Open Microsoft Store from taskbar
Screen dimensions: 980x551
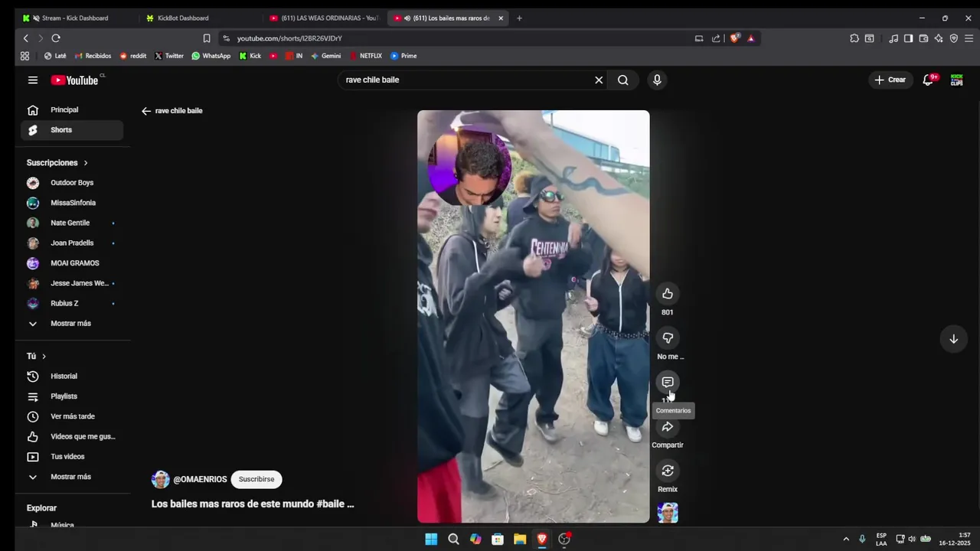pos(498,539)
